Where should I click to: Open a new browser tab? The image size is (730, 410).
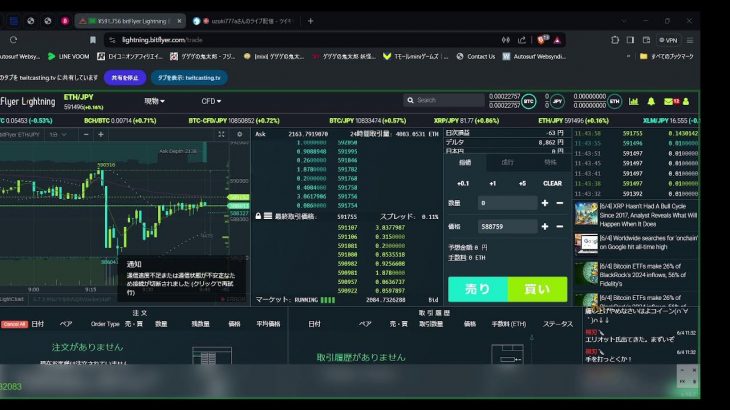tap(311, 21)
